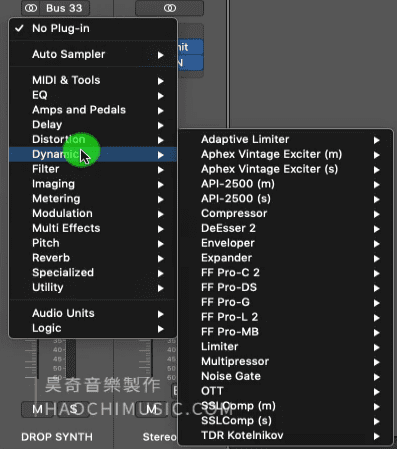
Task: Open Amps and Pedals category
Action: tap(93, 110)
